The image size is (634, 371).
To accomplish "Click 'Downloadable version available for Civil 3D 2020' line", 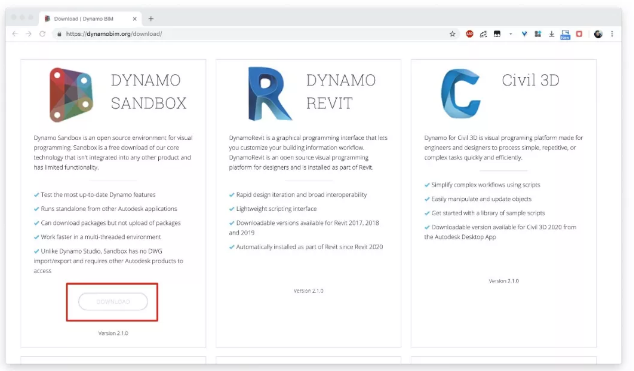I will [x=500, y=232].
